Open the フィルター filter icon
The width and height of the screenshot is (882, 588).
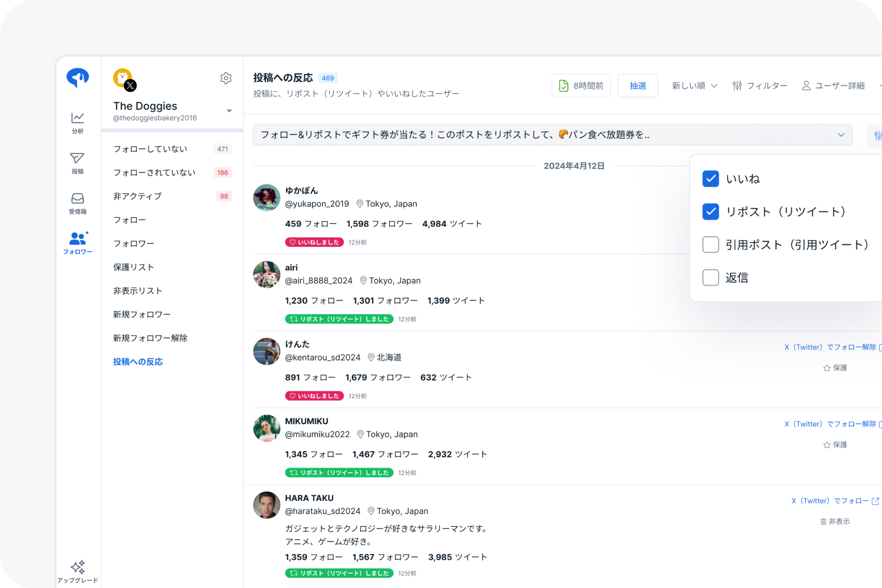pos(738,85)
